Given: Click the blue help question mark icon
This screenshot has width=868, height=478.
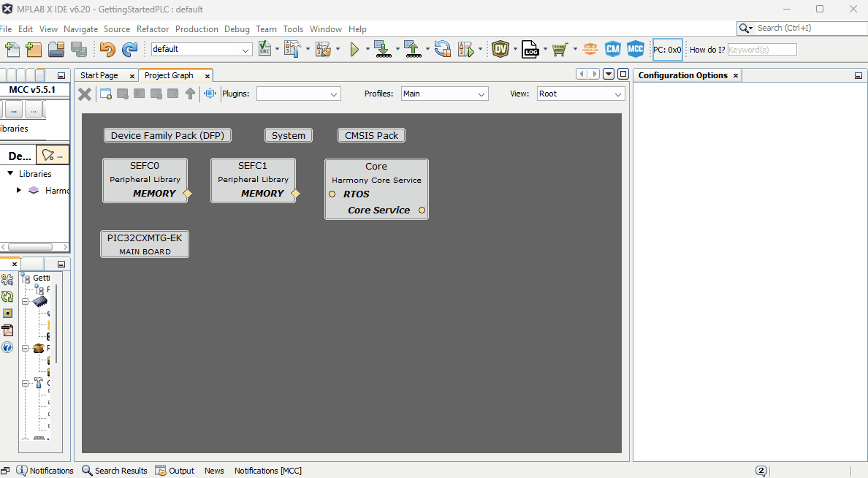Looking at the screenshot, I should 7,347.
